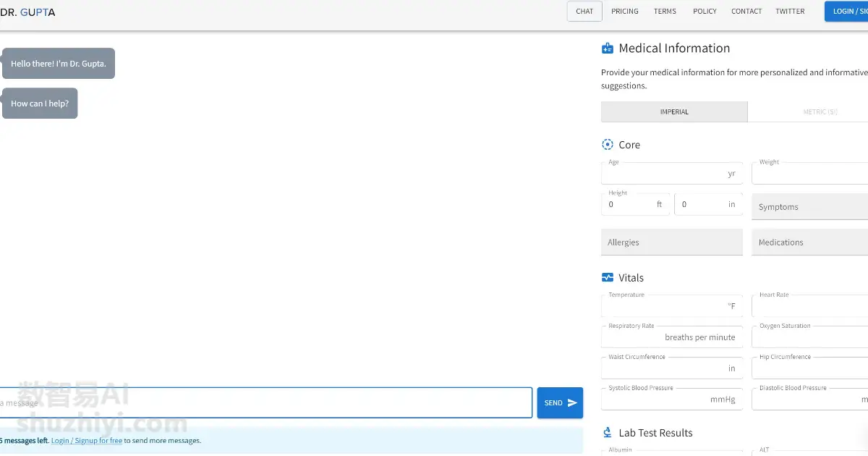Switch units to Metric (SI)
868x456 pixels.
click(x=808, y=112)
